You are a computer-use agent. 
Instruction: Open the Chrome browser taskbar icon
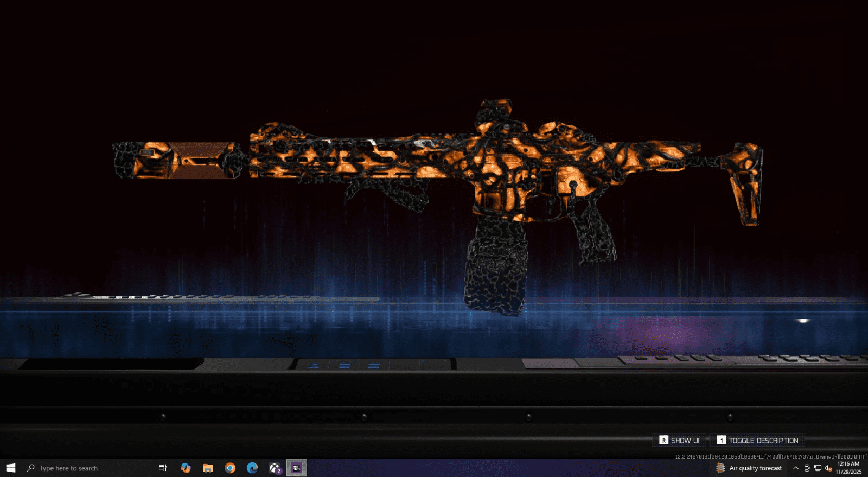(230, 468)
